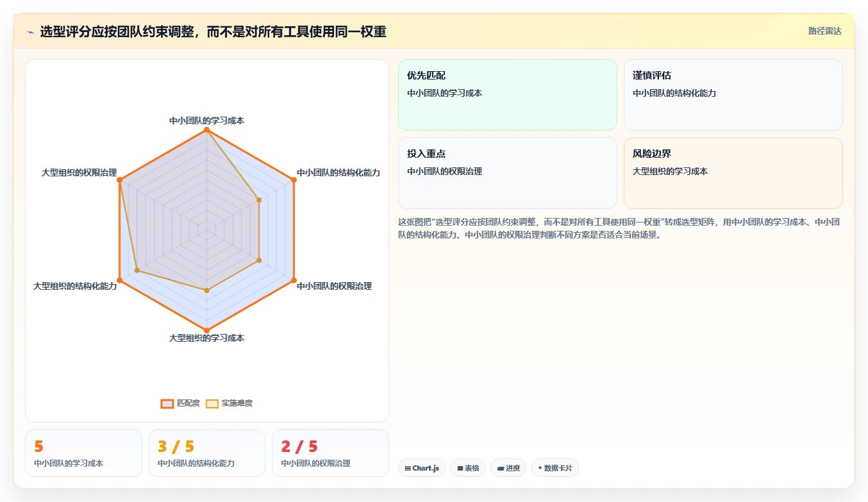This screenshot has height=502, width=868.
Task: Click the orange data point at 大型组织的权限治理
Action: pyautogui.click(x=119, y=180)
